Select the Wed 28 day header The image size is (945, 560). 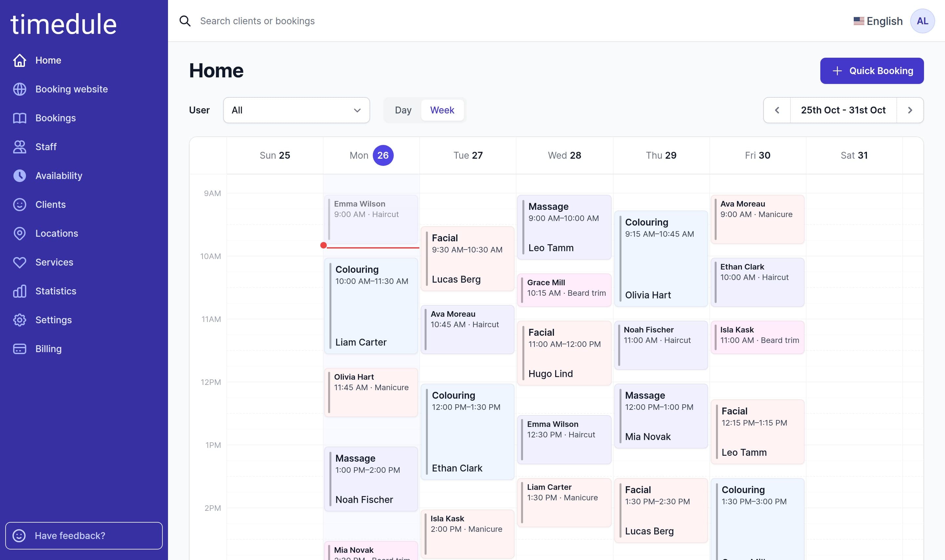tap(564, 155)
